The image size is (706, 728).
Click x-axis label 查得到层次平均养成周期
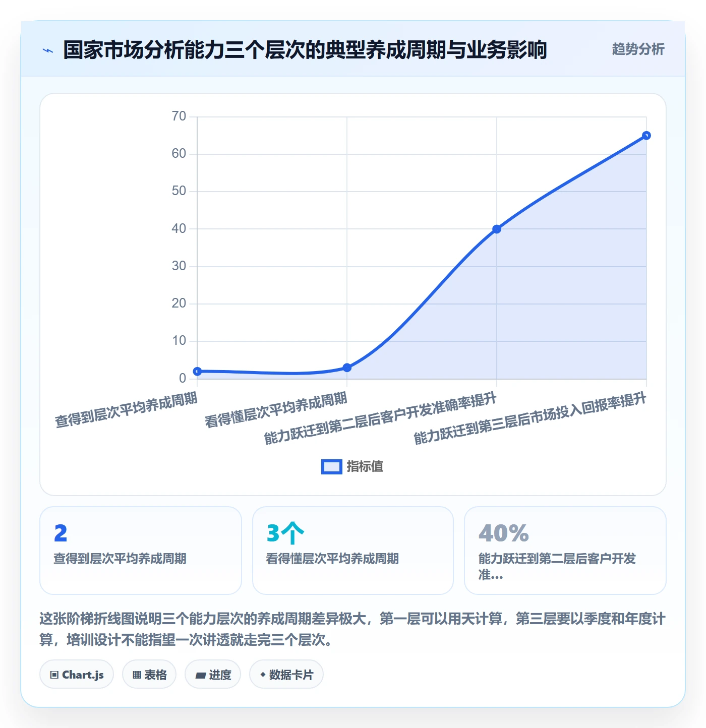[126, 410]
